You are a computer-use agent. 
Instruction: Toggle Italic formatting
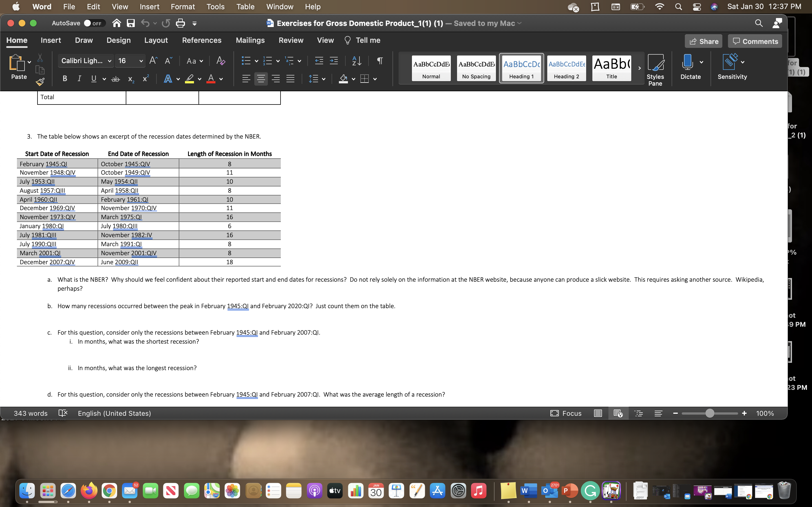pyautogui.click(x=79, y=79)
